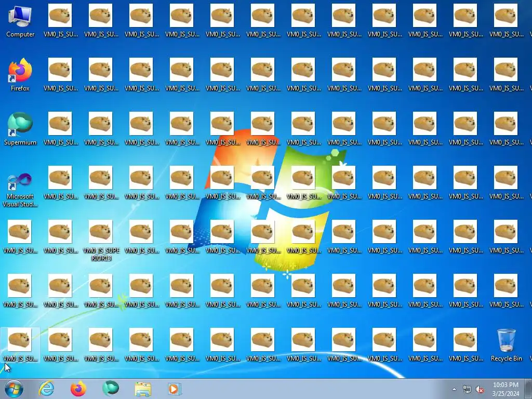This screenshot has height=399, width=532.
Task: Select the VM0_IS_SUPERIOR13 doge file icon
Action: 101,240
